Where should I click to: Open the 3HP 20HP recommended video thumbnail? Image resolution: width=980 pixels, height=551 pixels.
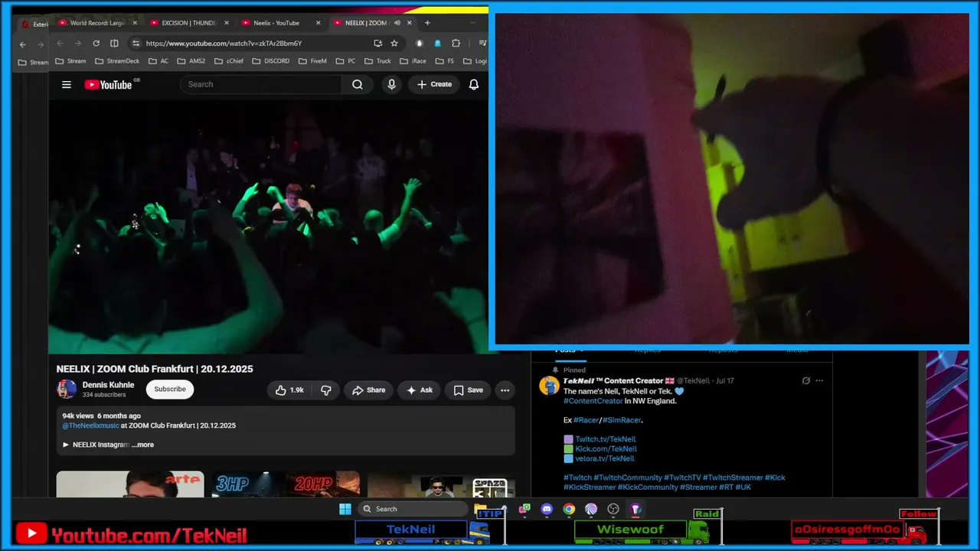click(286, 484)
